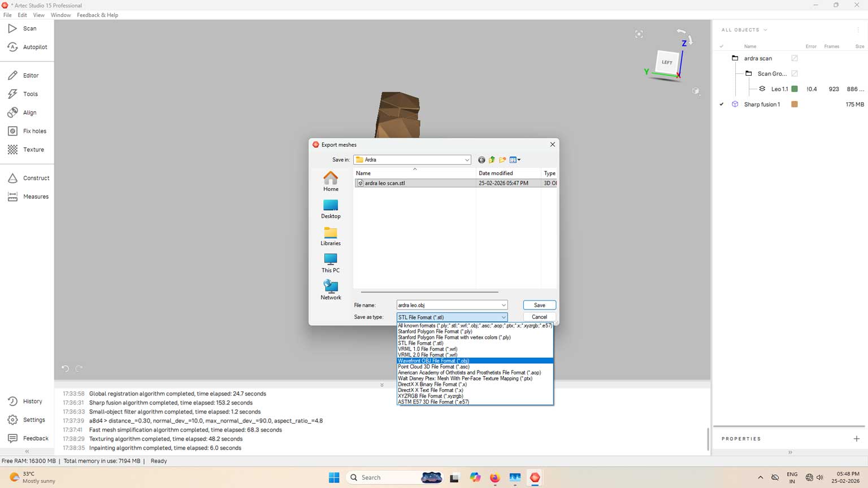Expand the Properties panel with the double chevron
The image size is (868, 488).
point(790,452)
